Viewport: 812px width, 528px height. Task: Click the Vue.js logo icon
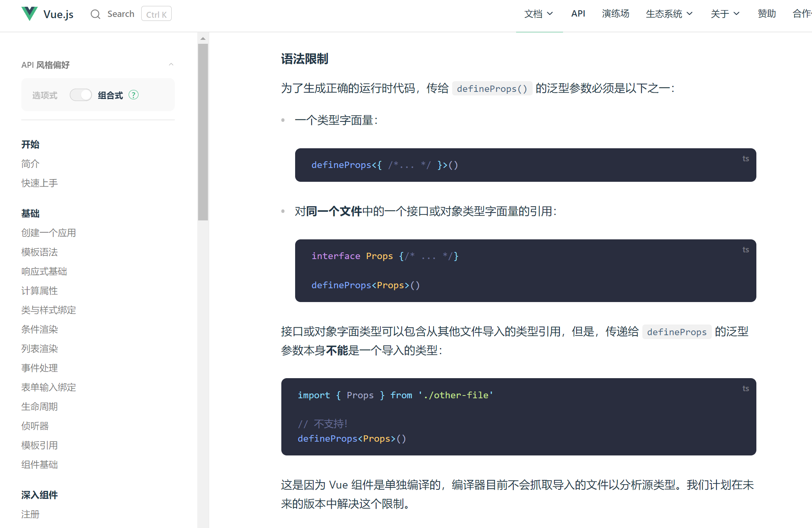pos(30,14)
